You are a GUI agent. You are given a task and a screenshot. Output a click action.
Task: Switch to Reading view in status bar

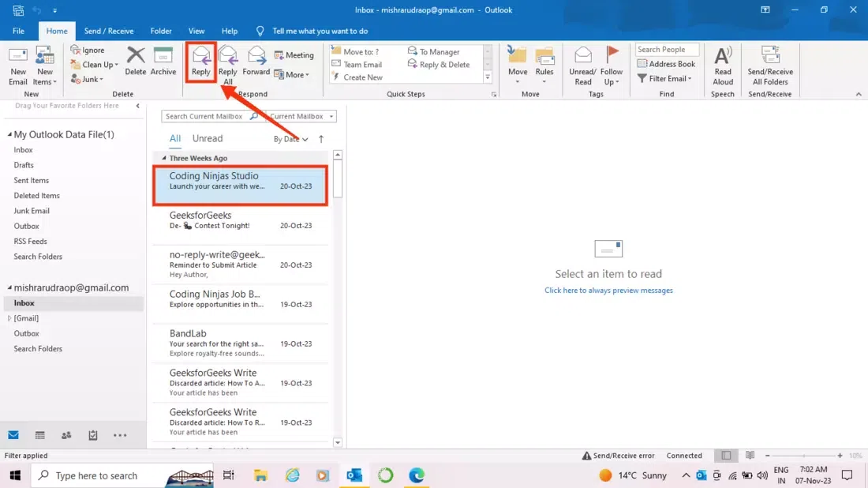coord(750,456)
